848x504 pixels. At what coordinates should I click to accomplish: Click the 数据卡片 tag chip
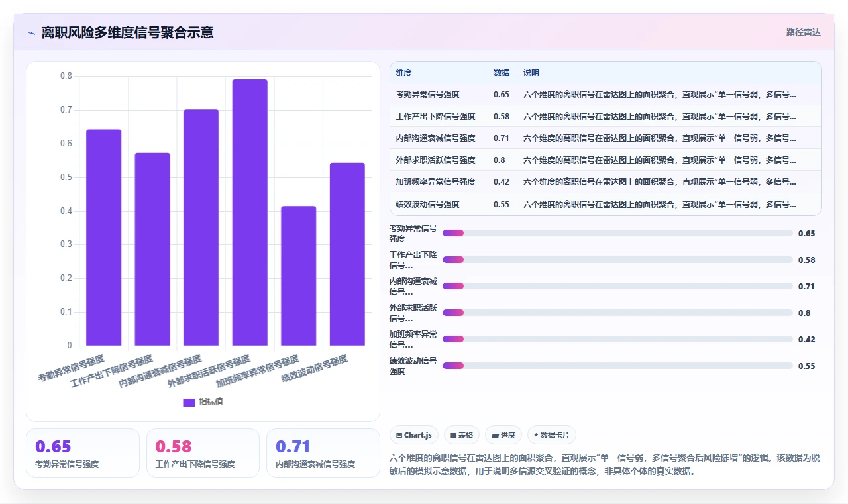pos(552,435)
